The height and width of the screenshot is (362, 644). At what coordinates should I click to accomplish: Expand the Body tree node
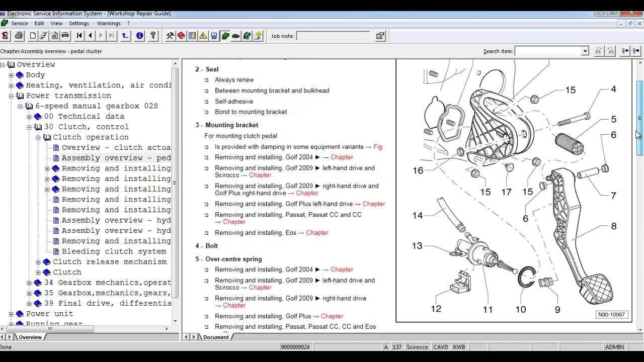(11, 75)
